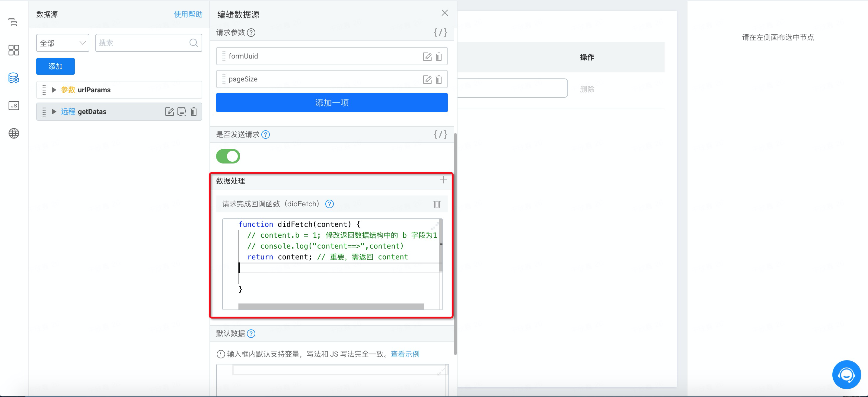Expand the urlParams tree item

54,90
